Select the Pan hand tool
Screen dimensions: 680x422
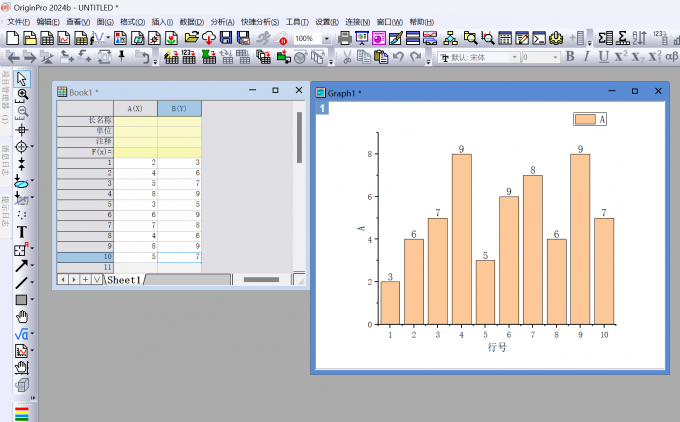22,317
